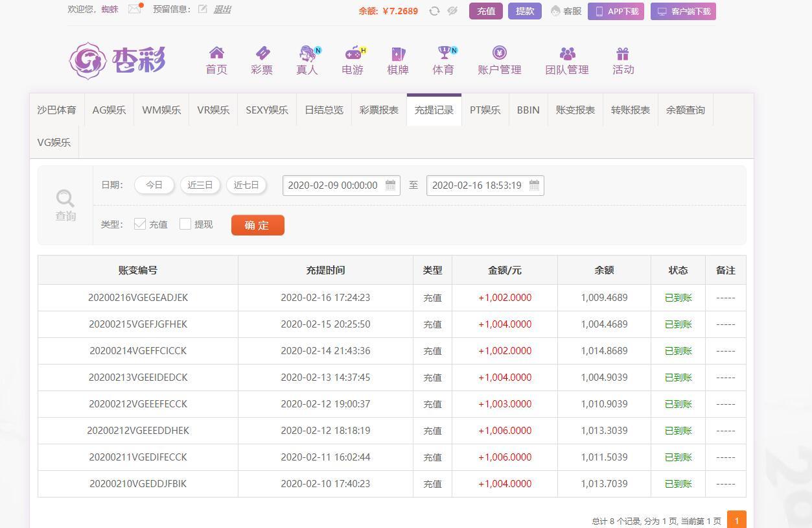Open the mail envelope icon

(x=134, y=9)
